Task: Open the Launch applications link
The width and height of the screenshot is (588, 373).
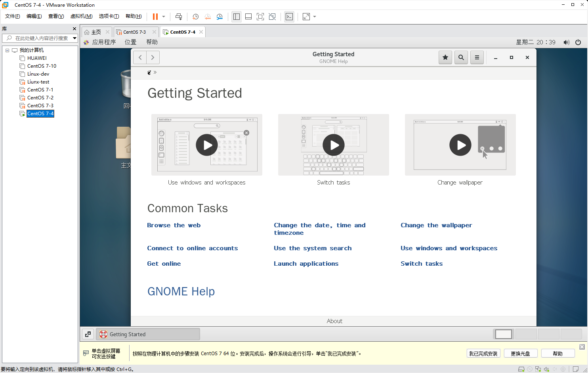Action: [306, 264]
